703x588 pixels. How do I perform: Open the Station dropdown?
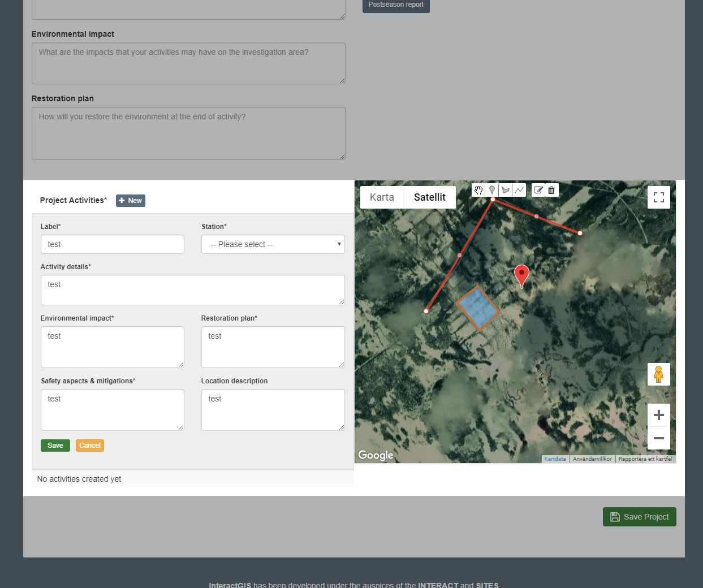(x=273, y=244)
